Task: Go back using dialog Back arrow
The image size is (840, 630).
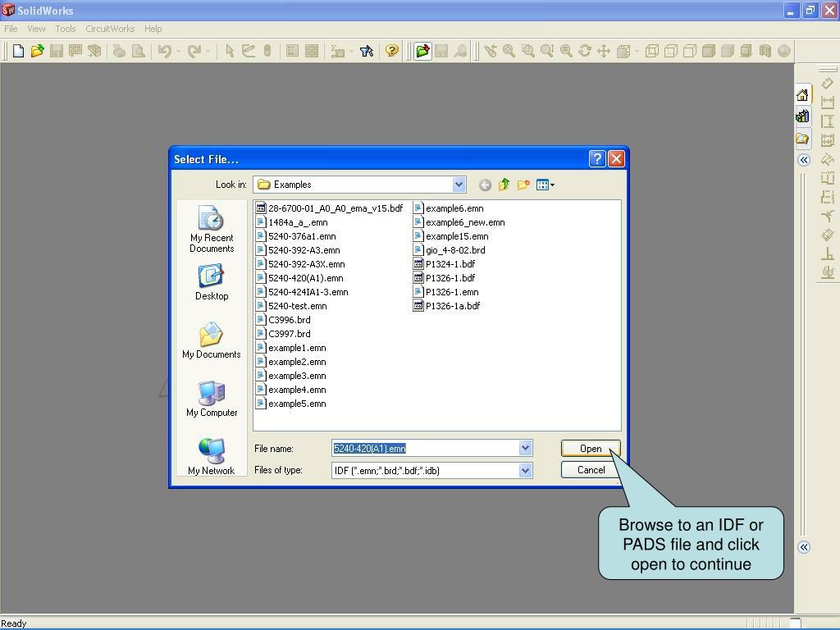Action: pos(485,185)
